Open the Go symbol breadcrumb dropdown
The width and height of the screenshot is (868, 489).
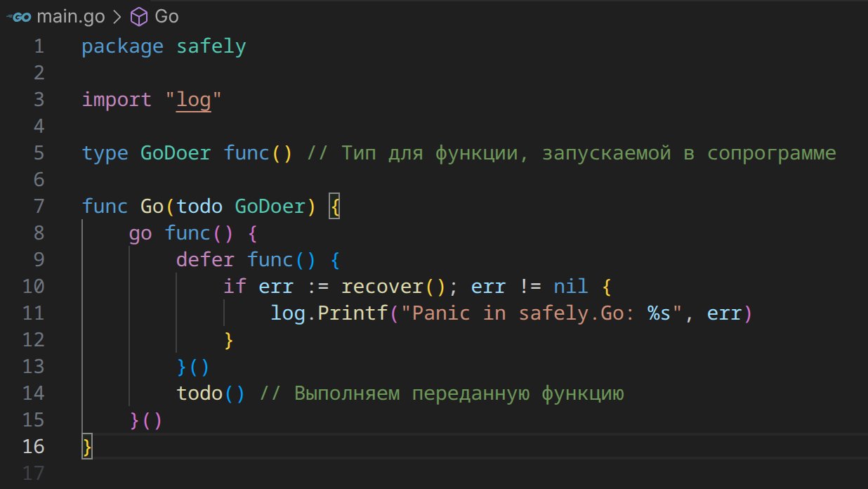[x=166, y=16]
